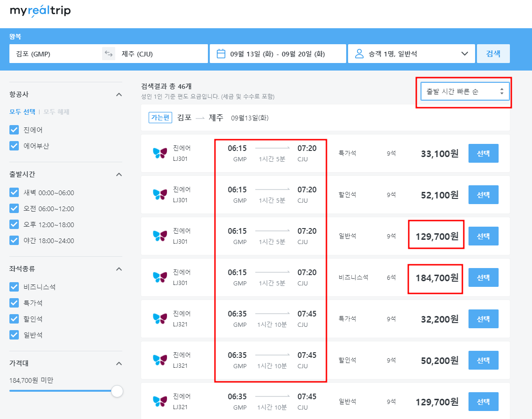Collapse the 항공사 filter section
Screen dimensions: 532x419
pyautogui.click(x=119, y=95)
